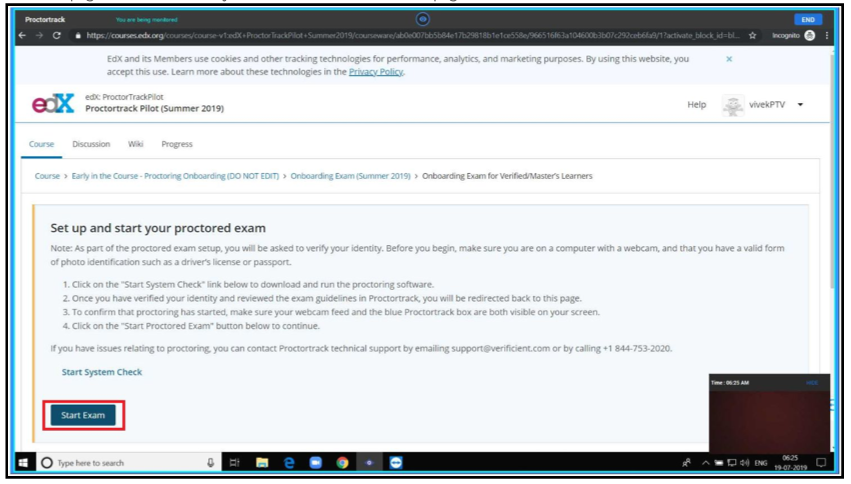Click the vivekPTV user avatar
851x484 pixels.
pos(733,105)
